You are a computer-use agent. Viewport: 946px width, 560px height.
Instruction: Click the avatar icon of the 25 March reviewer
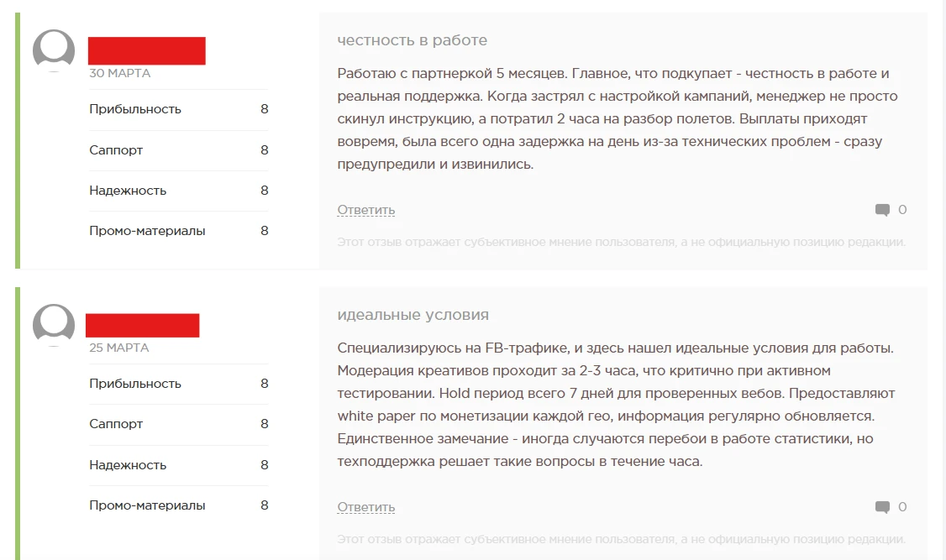tap(54, 325)
